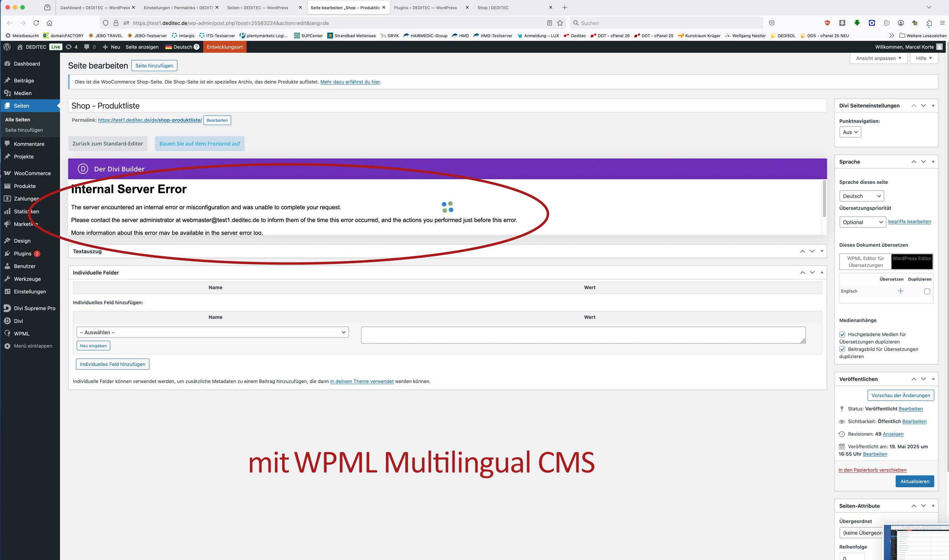The height and width of the screenshot is (560, 949).
Task: Click Vorschau der Änderungen button
Action: [x=901, y=395]
